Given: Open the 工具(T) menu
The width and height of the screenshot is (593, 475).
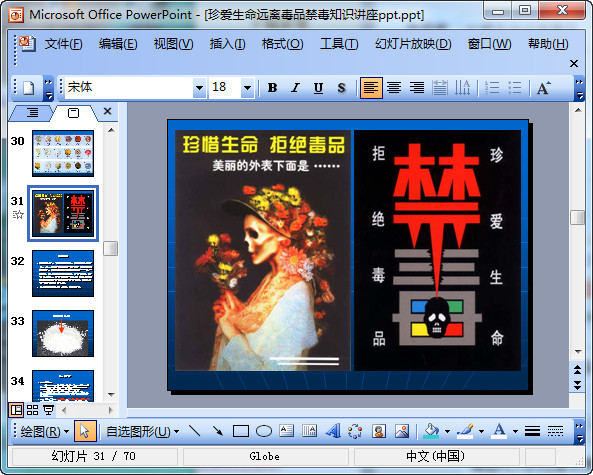Looking at the screenshot, I should 339,44.
